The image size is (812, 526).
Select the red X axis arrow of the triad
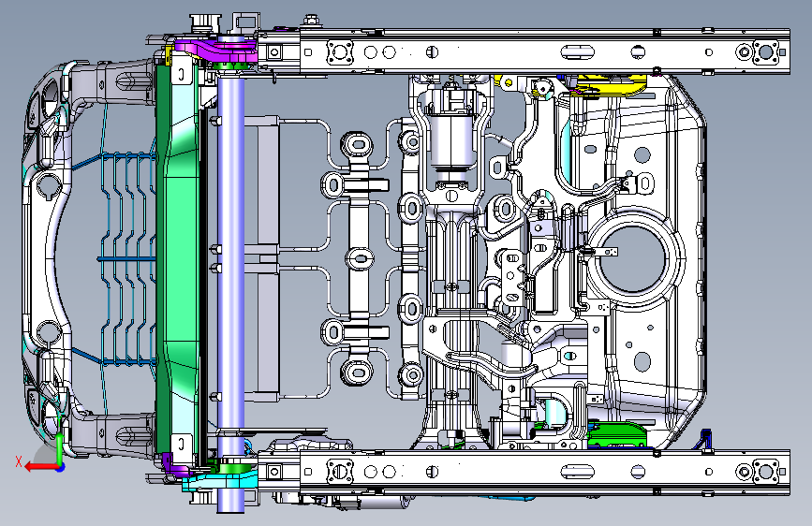(x=42, y=467)
